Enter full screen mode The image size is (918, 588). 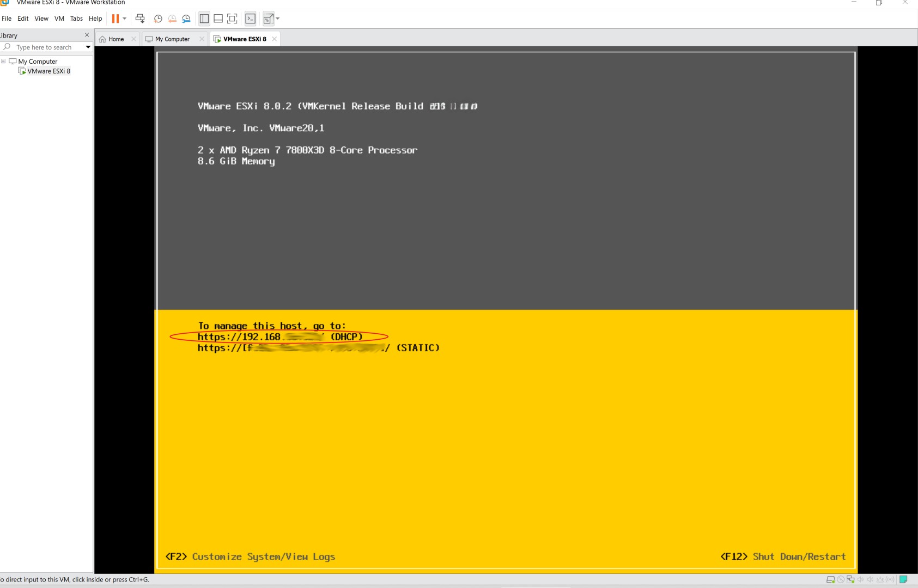pyautogui.click(x=232, y=19)
